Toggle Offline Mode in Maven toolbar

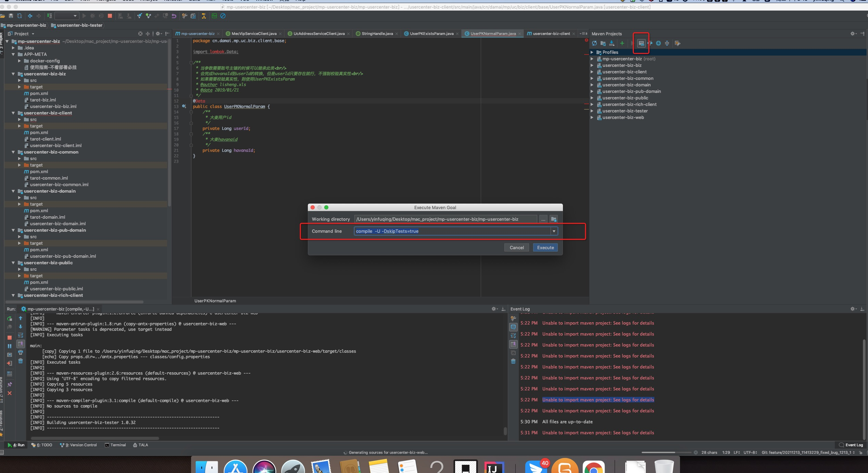point(650,43)
